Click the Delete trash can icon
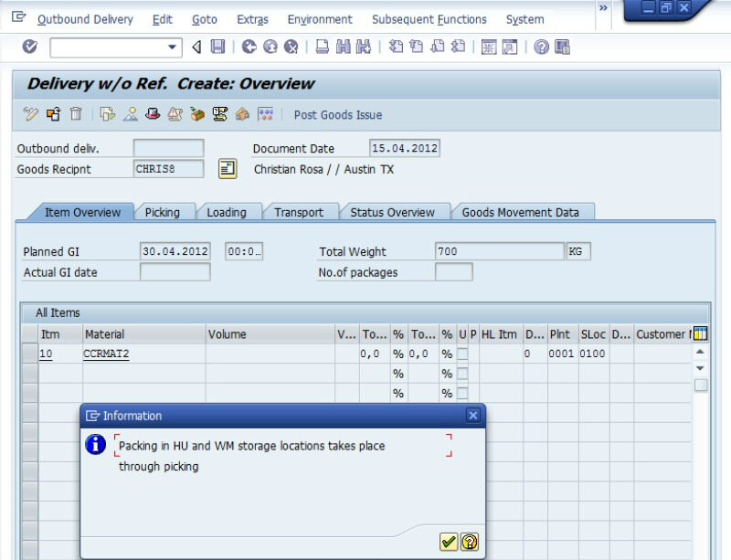This screenshot has height=560, width=731. (x=76, y=114)
